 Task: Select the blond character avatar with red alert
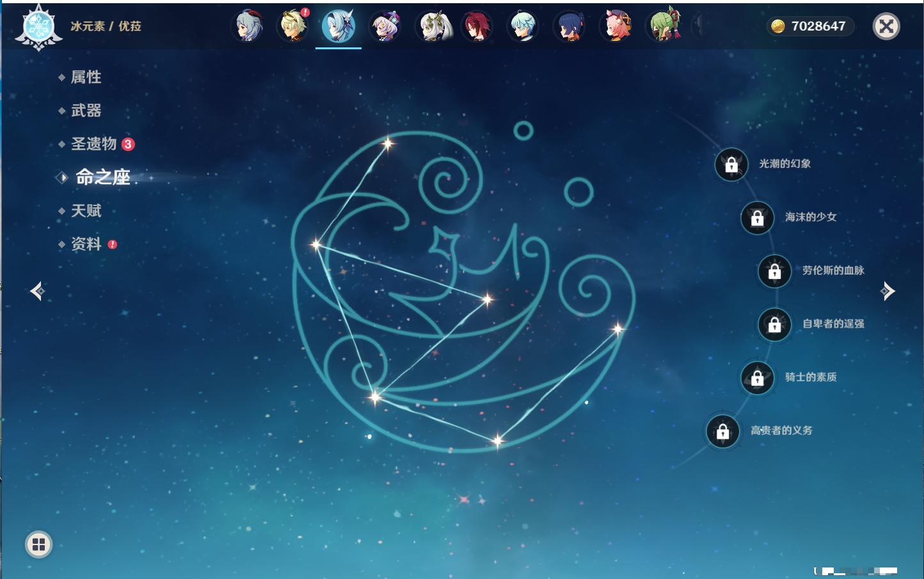294,26
